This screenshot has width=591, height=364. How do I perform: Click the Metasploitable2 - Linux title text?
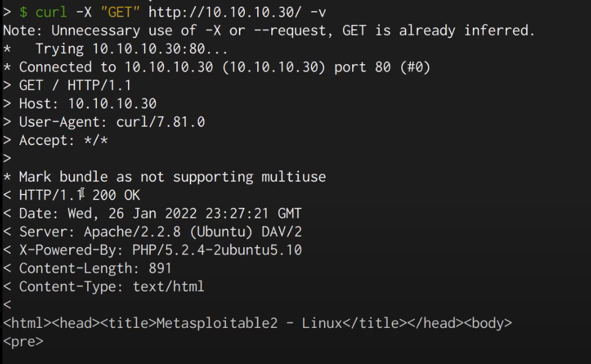tap(249, 324)
